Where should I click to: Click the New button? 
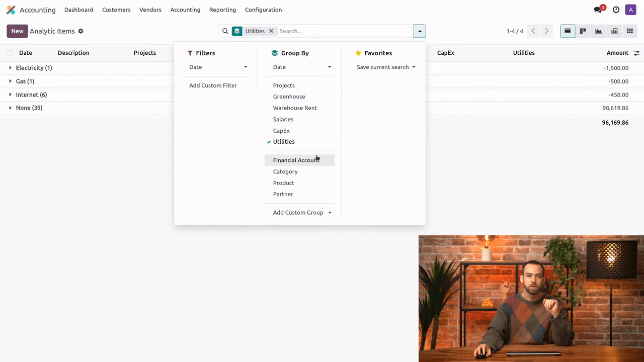[x=17, y=31]
